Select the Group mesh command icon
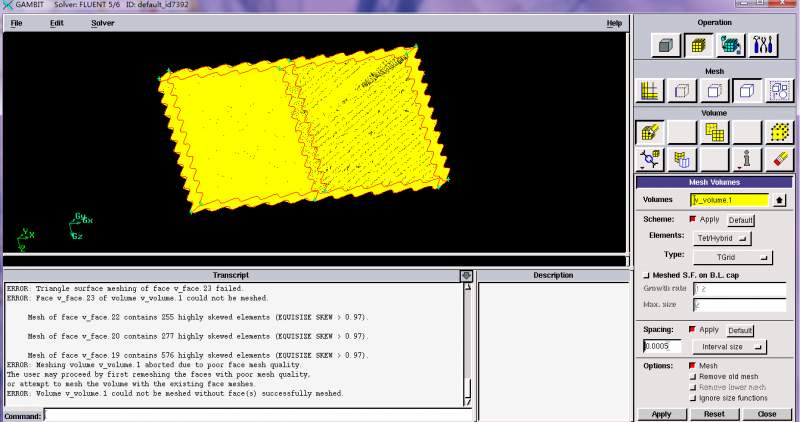The width and height of the screenshot is (800, 422). pyautogui.click(x=780, y=91)
